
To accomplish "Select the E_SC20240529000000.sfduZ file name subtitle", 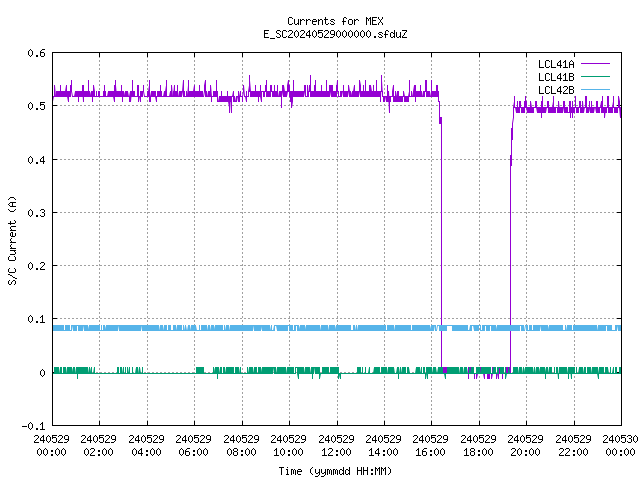I will [335, 34].
